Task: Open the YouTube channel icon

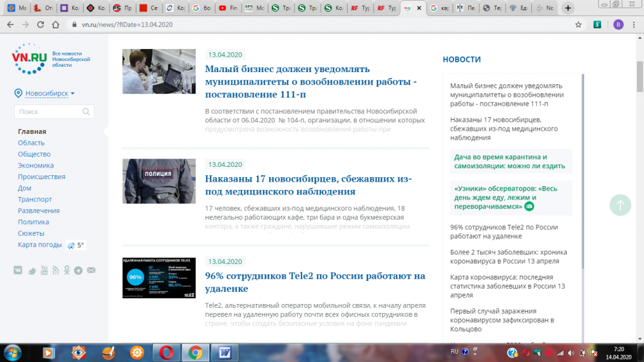Action: tap(43, 271)
